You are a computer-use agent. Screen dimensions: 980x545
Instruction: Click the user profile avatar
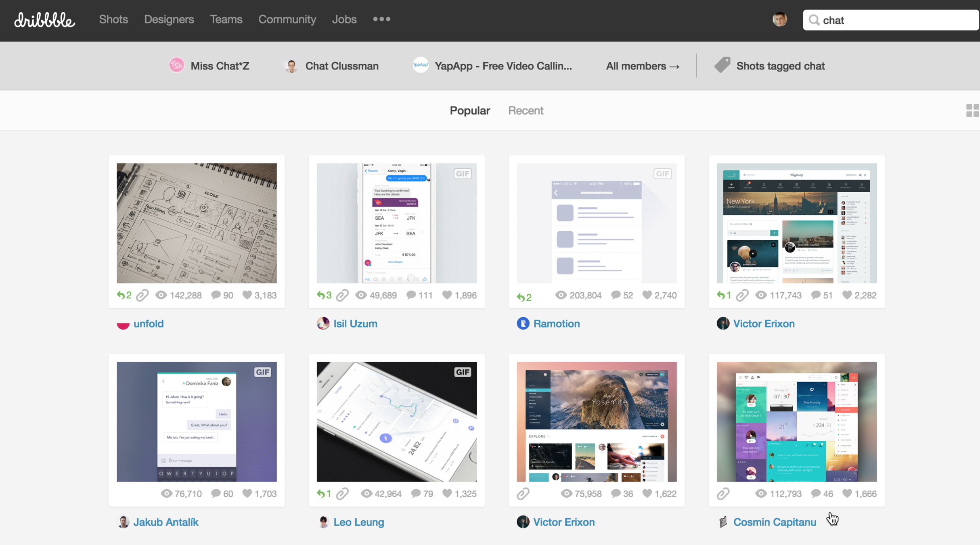pos(779,19)
